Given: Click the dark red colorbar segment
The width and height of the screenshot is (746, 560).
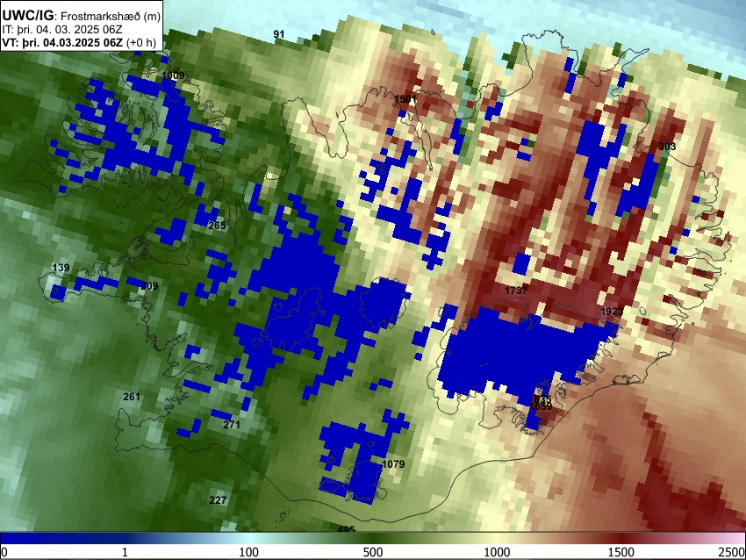Looking at the screenshot, I should (x=621, y=539).
